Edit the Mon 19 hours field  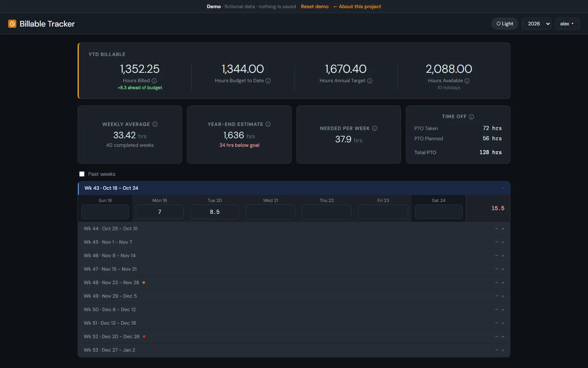point(160,212)
